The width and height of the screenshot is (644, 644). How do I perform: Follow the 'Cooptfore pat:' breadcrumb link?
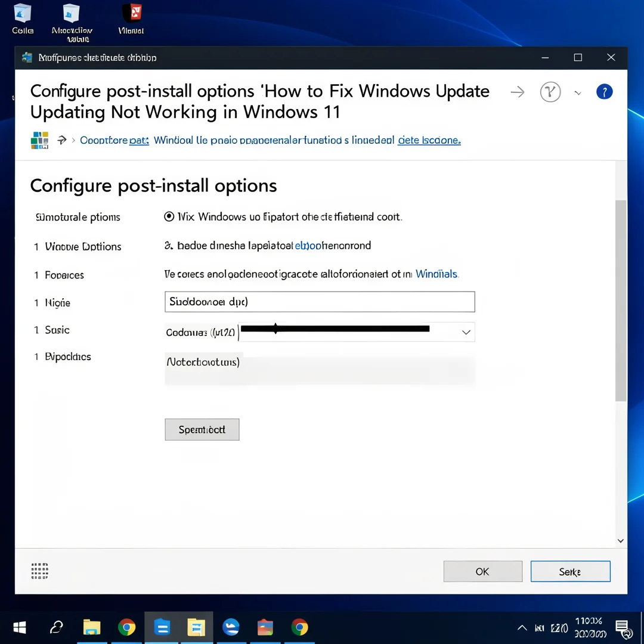tap(114, 141)
